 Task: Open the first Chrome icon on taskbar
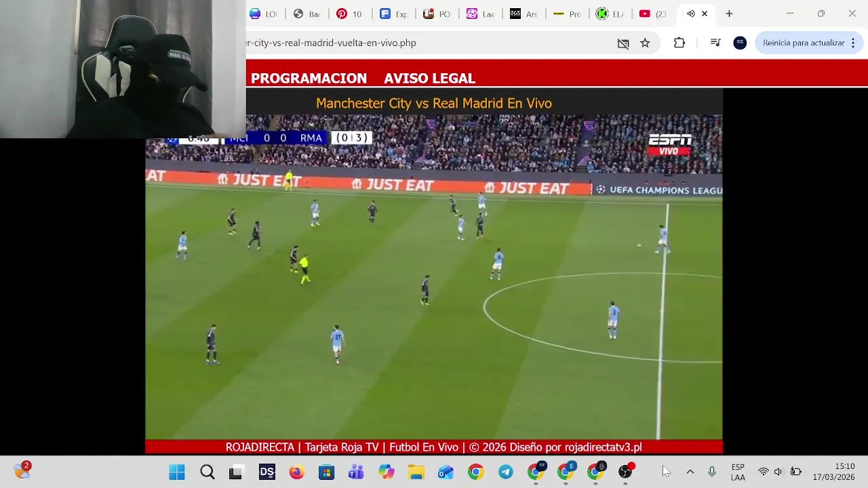(475, 472)
